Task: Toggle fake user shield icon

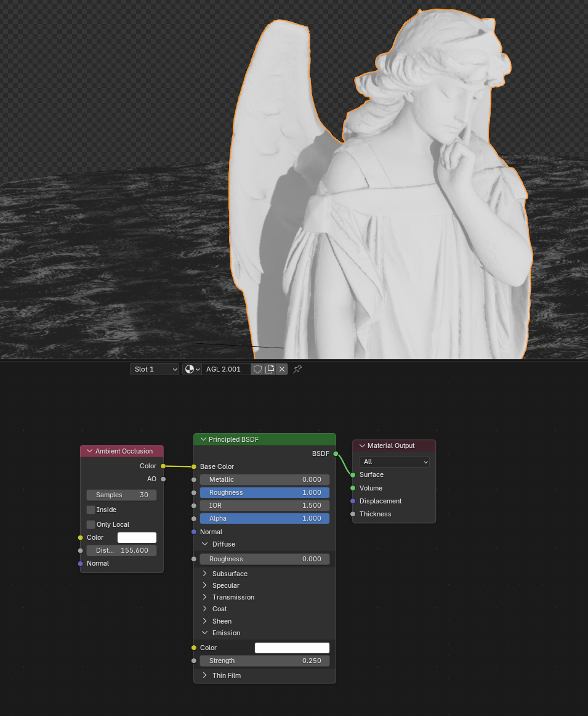Action: (258, 369)
